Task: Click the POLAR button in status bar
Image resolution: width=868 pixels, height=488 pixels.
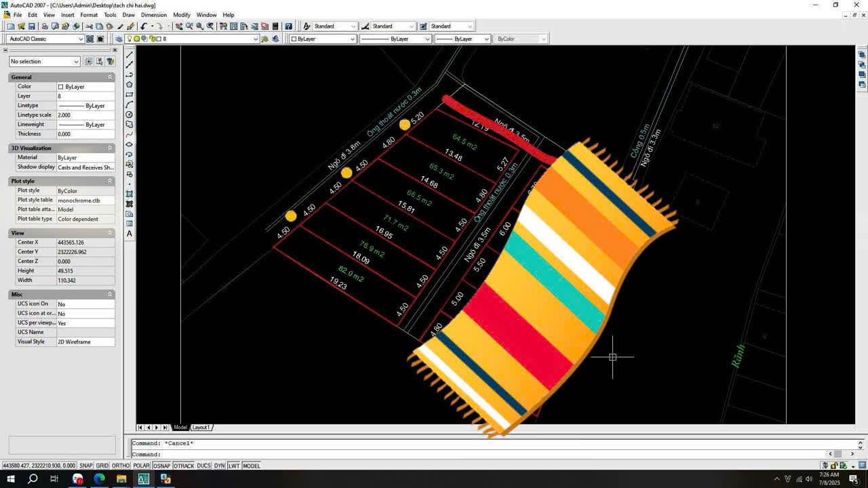Action: [141, 466]
